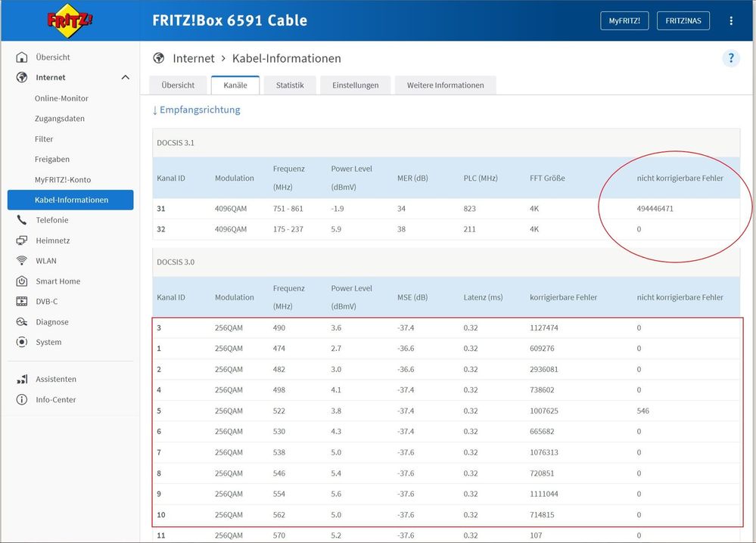This screenshot has width=756, height=543.
Task: Click the DVB-C icon in sidebar
Action: [22, 302]
